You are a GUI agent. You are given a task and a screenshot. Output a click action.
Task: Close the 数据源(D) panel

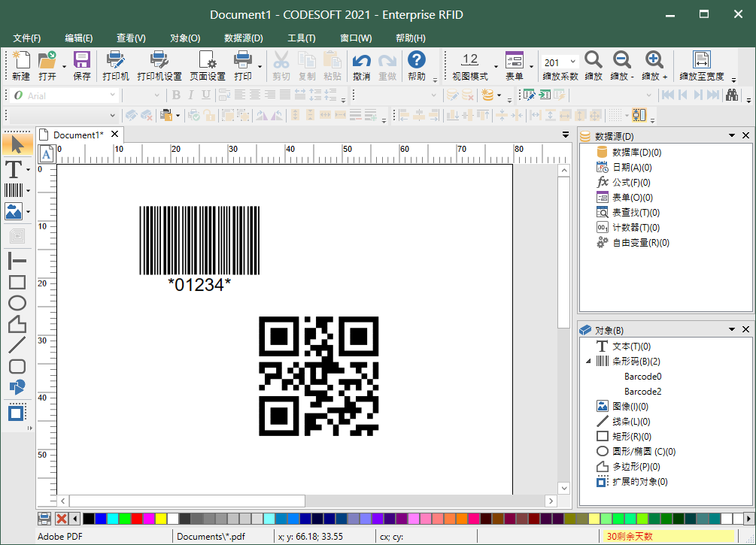pos(746,135)
